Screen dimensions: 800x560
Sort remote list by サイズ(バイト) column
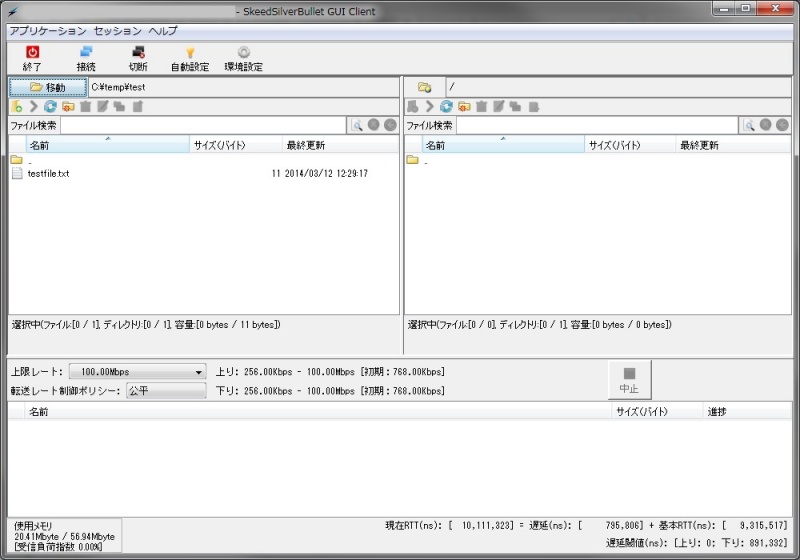tap(630, 145)
